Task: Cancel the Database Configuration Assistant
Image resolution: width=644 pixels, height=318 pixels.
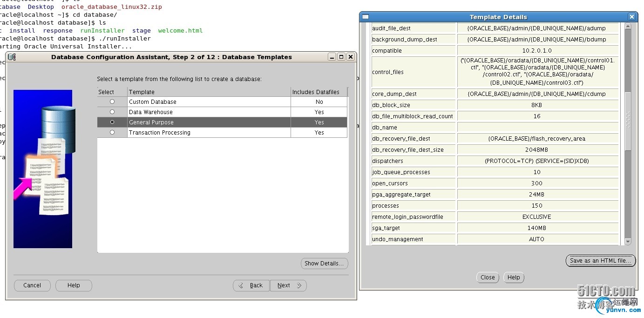Action: pyautogui.click(x=32, y=285)
